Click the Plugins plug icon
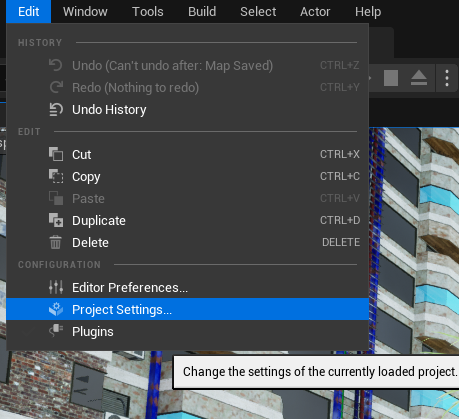The image size is (459, 419). pos(56,331)
